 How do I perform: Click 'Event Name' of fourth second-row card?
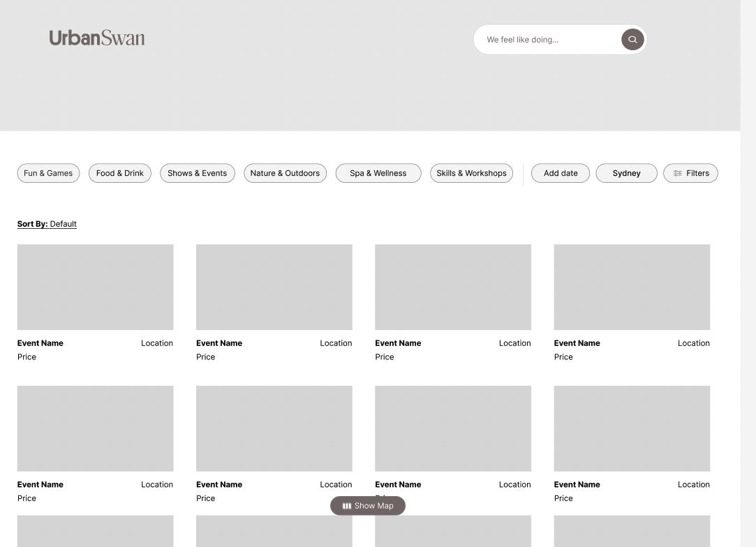(577, 484)
